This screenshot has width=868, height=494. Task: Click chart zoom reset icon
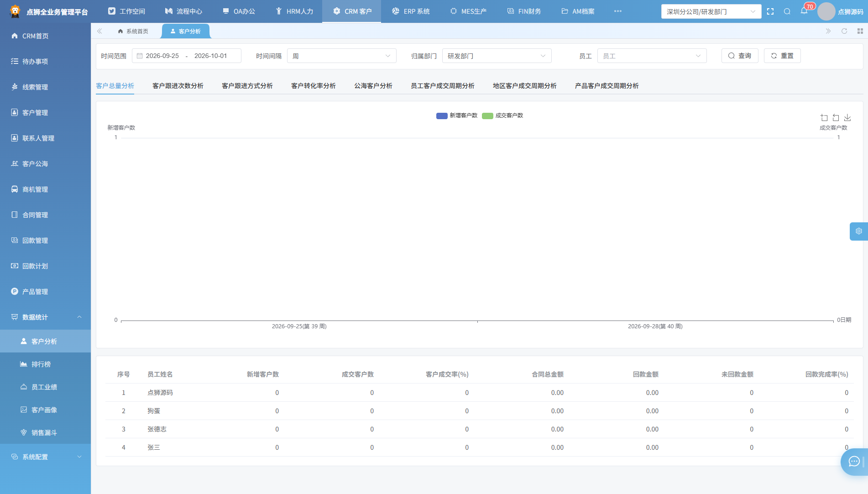836,118
